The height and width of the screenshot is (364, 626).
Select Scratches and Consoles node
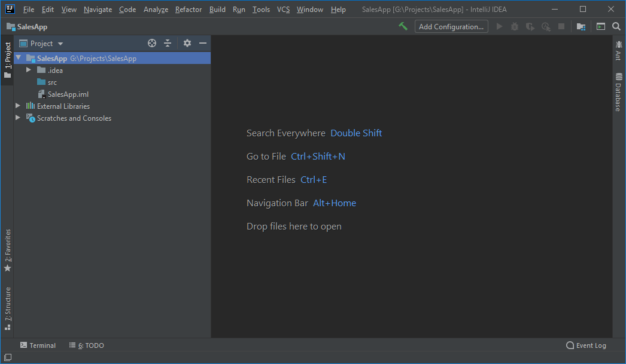coord(112,118)
